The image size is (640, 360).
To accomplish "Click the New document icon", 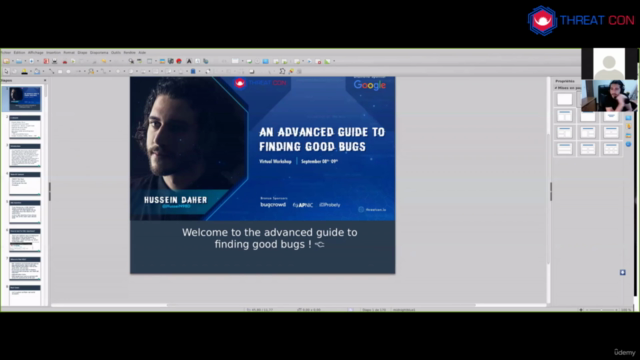I will point(6,61).
